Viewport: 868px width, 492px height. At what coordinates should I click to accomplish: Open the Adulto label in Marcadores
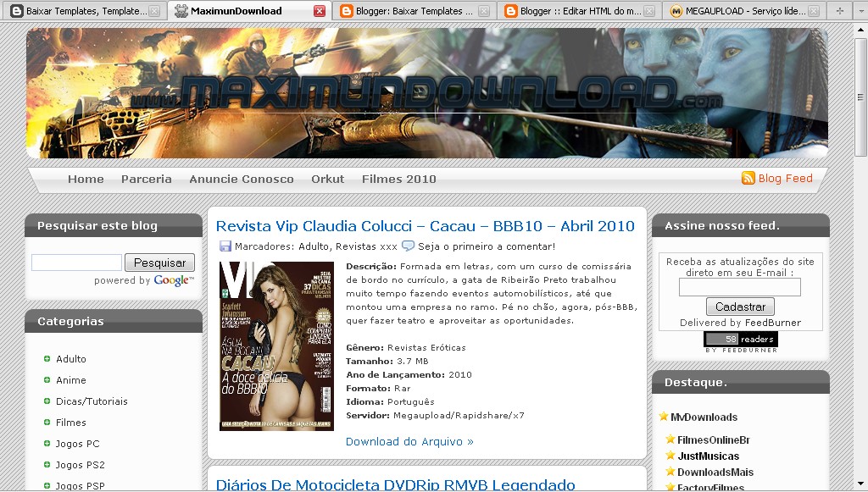[x=314, y=246]
